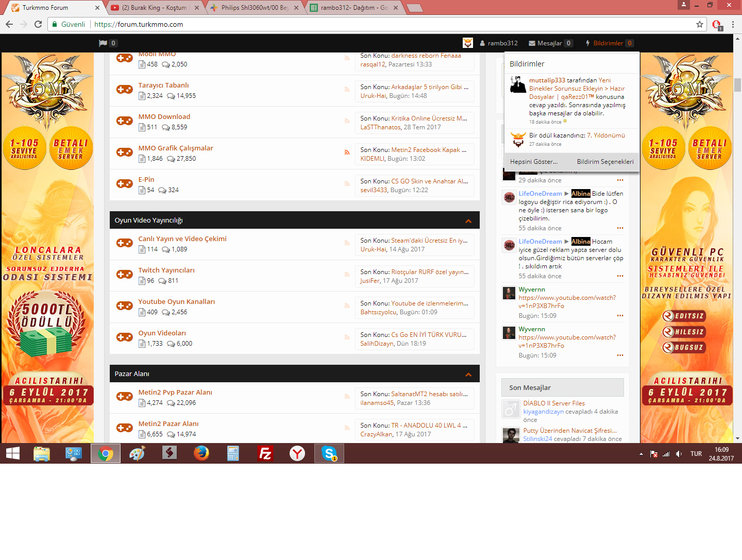
Task: Open the taskbar clock showing 16:09
Action: click(721, 454)
